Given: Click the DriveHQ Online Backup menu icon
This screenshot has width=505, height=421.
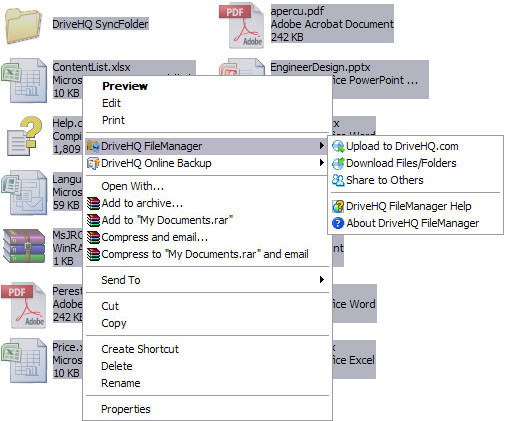Looking at the screenshot, I should [x=93, y=163].
